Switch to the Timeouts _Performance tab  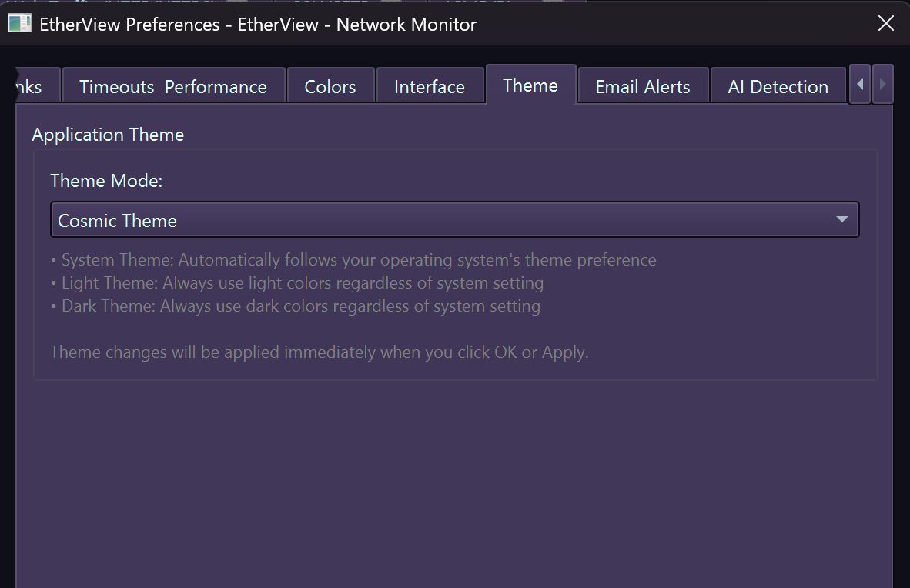173,86
